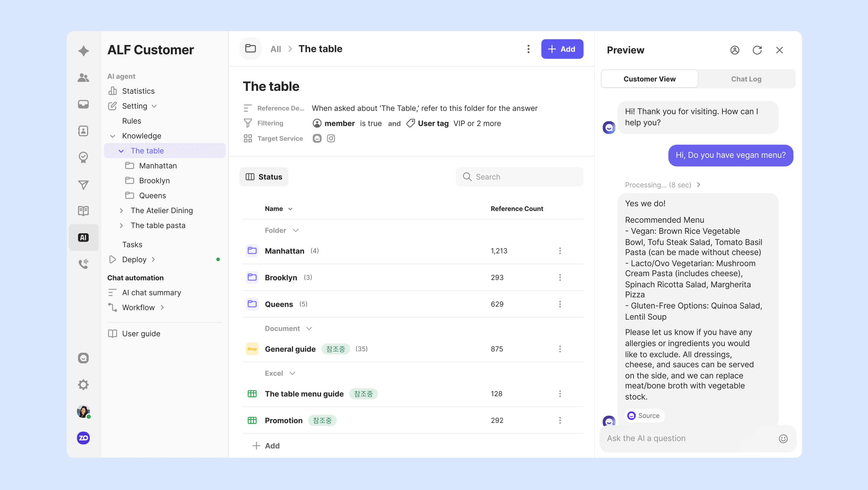Screen dimensions: 868x490
Task: Click the Status filter button
Action: 263,177
